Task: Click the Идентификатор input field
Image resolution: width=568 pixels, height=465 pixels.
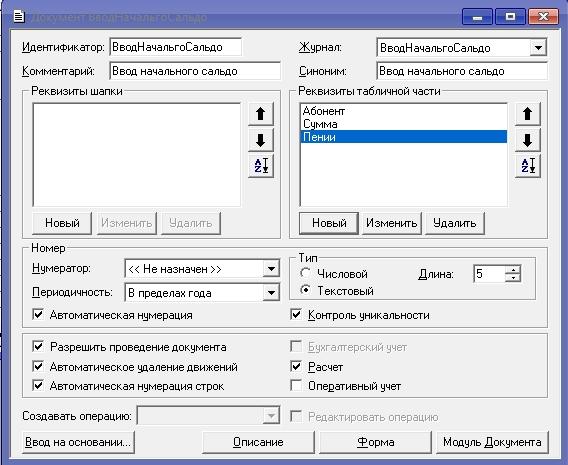Action: point(176,47)
